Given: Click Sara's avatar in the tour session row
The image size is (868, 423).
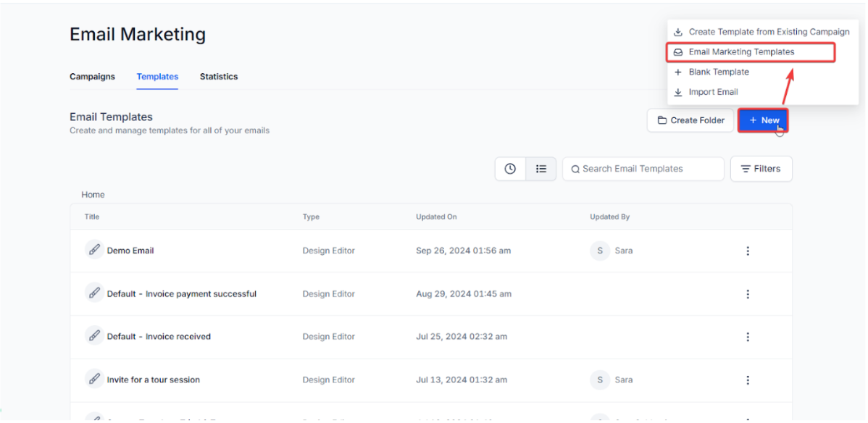Looking at the screenshot, I should [x=599, y=380].
